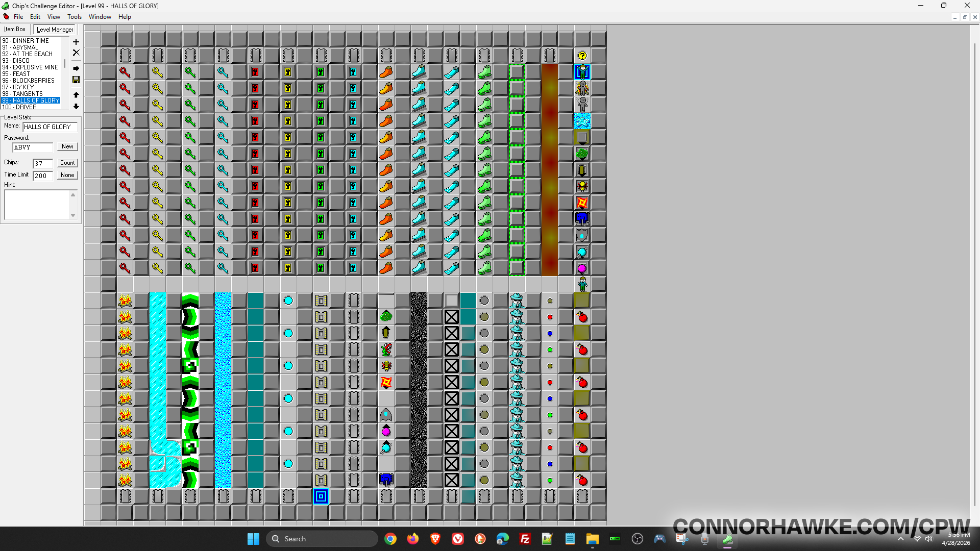Open File Explorer from taskbar
Image resolution: width=980 pixels, height=551 pixels.
click(593, 539)
